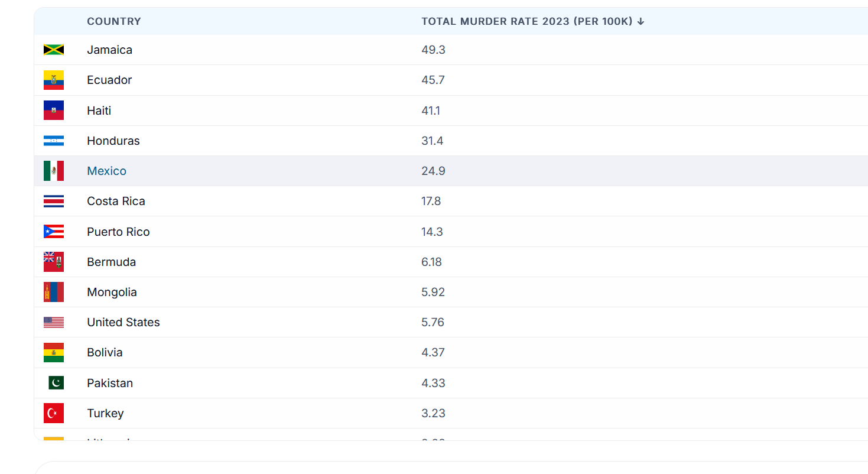Click Mexico's murder rate value 24.9
Screen dimensions: 868x474
click(x=433, y=171)
